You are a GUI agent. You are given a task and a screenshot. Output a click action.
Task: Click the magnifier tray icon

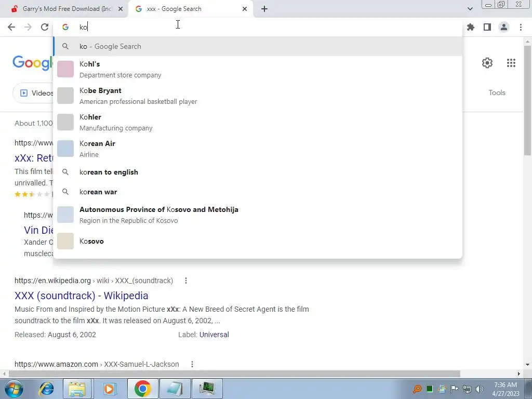(x=417, y=389)
